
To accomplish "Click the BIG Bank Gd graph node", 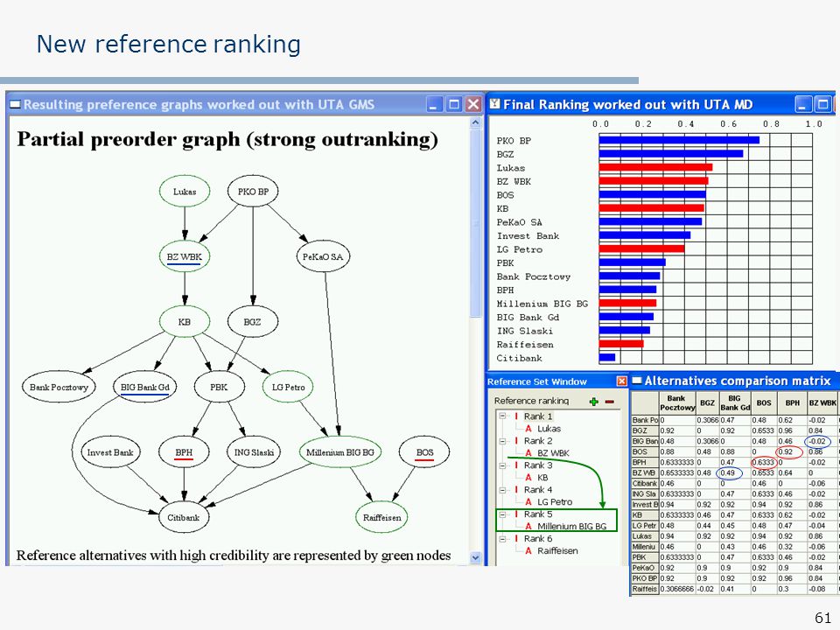I will click(x=144, y=387).
